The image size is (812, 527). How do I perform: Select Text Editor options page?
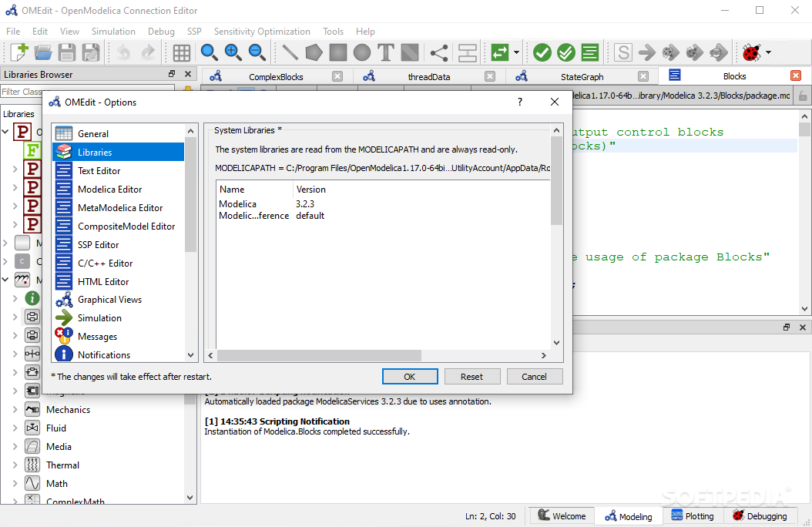[119, 171]
